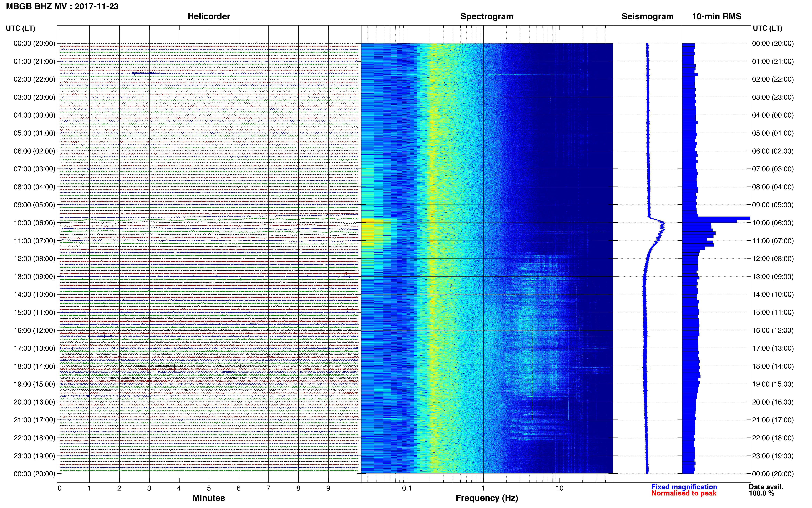Select the 'Minutes' axis label
Image resolution: width=812 pixels, height=508 pixels.
click(x=209, y=498)
